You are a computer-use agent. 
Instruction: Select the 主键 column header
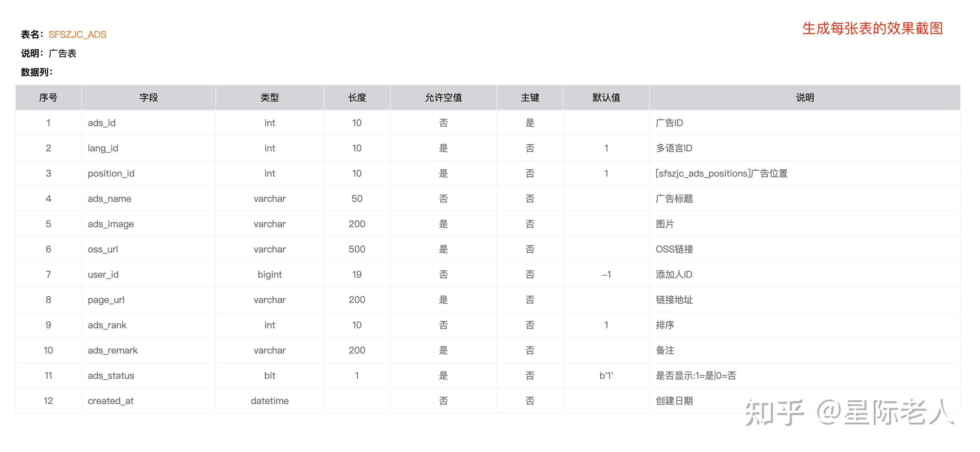tap(530, 97)
